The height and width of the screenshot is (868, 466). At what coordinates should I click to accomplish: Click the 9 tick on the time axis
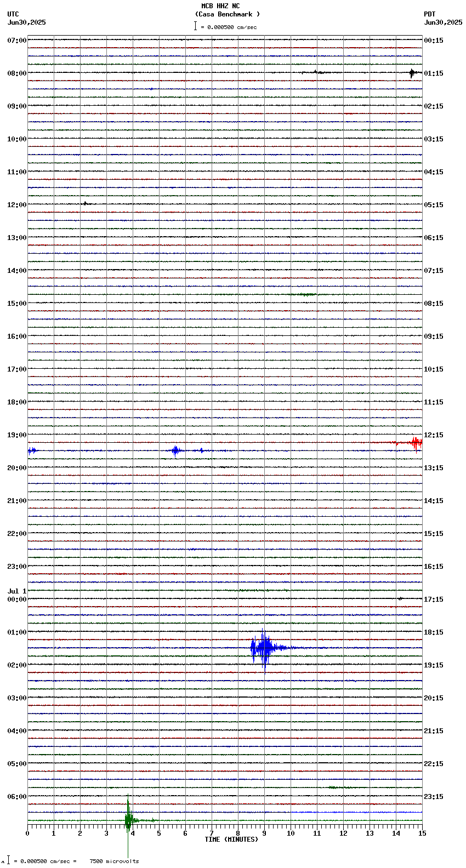click(x=264, y=833)
